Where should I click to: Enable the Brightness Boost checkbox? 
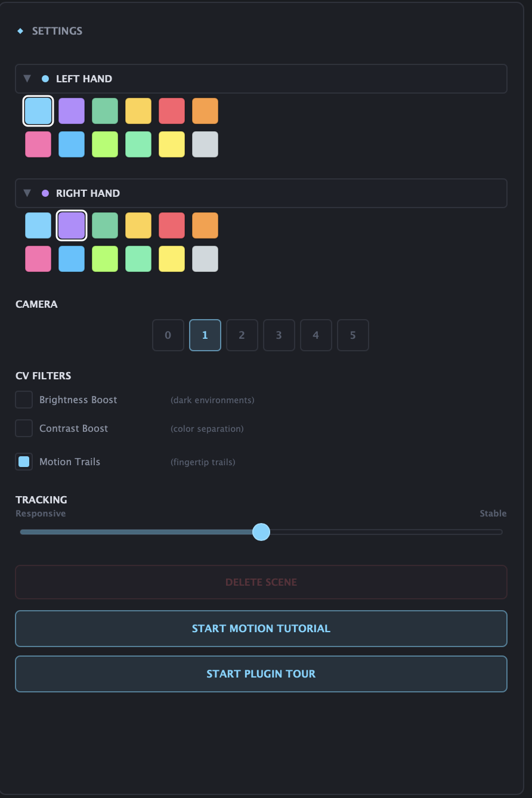24,400
